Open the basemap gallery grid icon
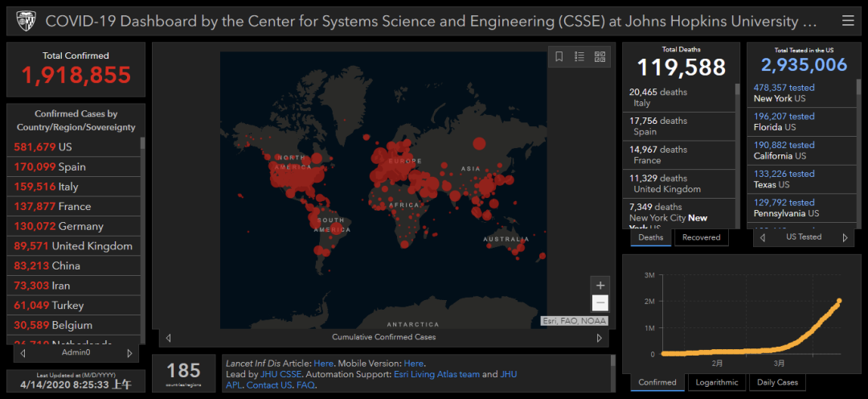 (600, 56)
